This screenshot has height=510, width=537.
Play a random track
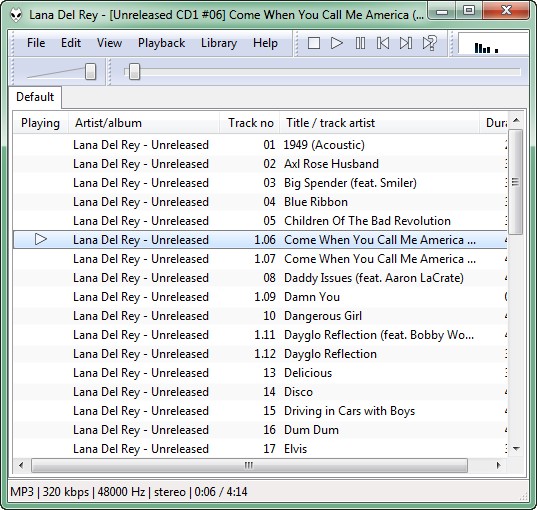click(429, 43)
